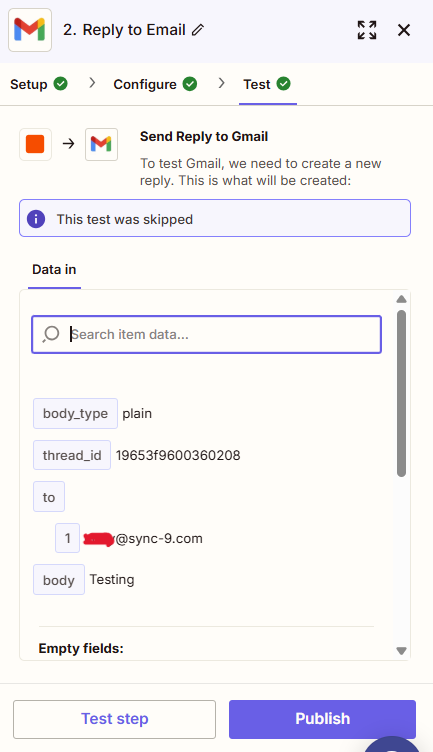Expand panel with fullscreen arrows icon
Image resolution: width=433 pixels, height=752 pixels.
coord(367,30)
